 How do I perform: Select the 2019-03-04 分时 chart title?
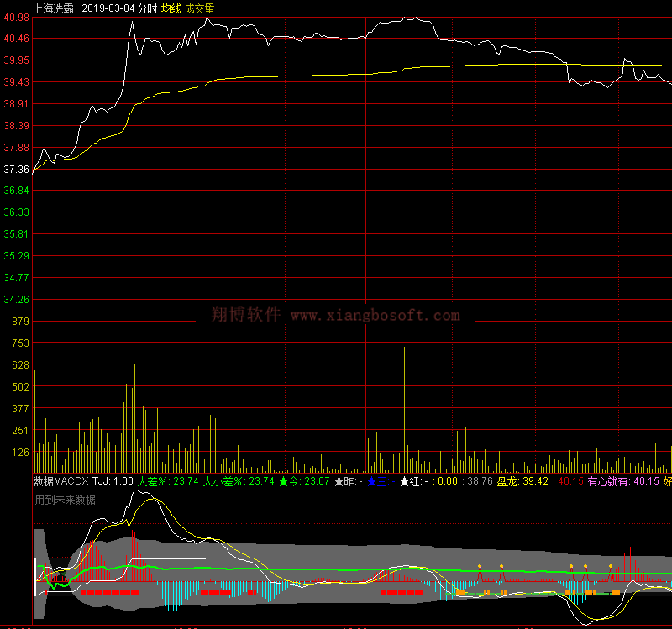pos(119,8)
